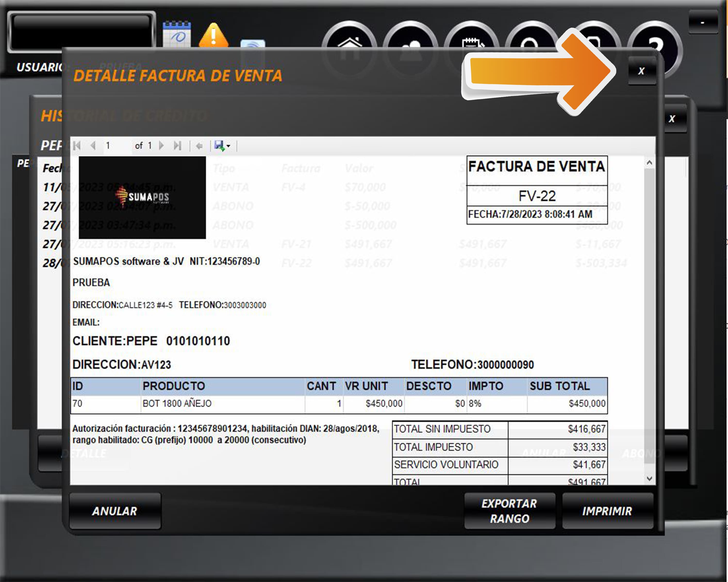Go to first page of report
728x582 pixels.
pos(77,146)
